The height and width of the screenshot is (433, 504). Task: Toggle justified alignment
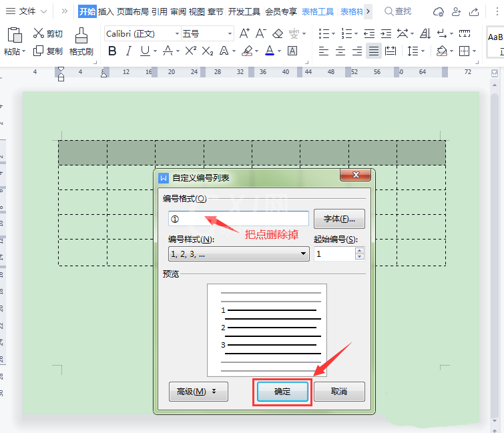pos(374,51)
